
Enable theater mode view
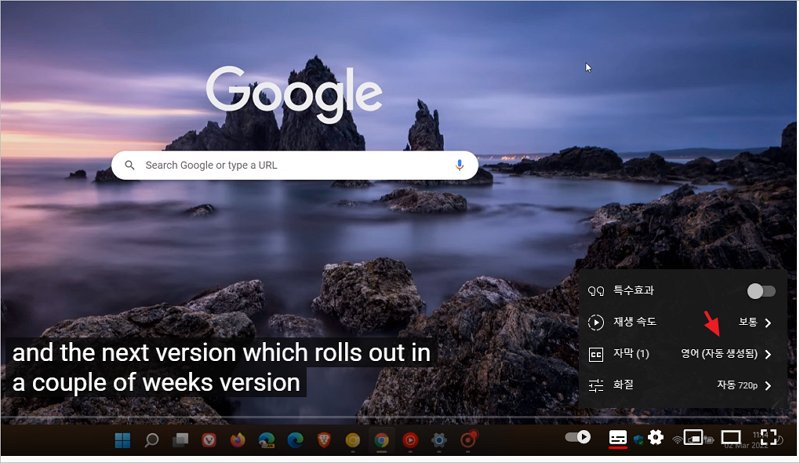(x=731, y=438)
